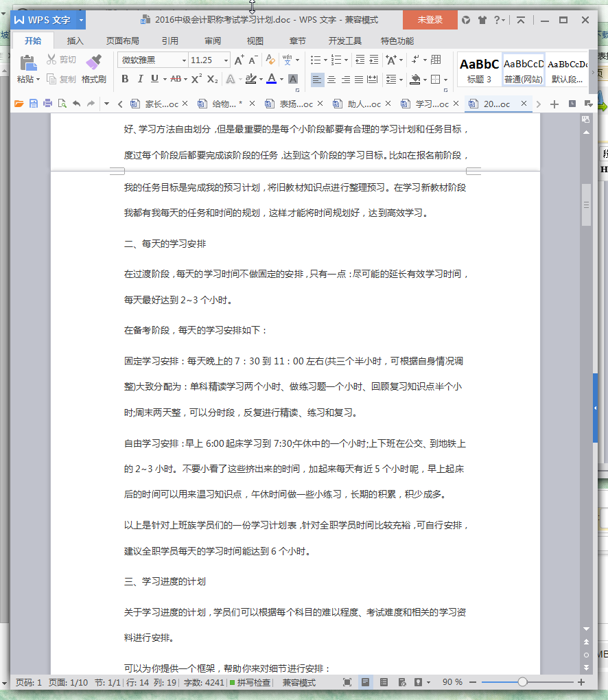Open underline style dropdown arrow
The width and height of the screenshot is (608, 700).
tap(165, 80)
